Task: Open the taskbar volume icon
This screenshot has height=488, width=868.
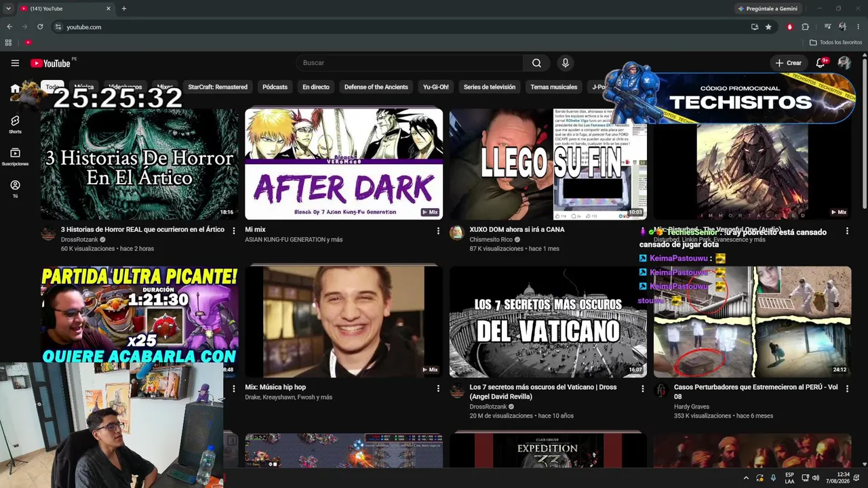Action: pos(816,478)
